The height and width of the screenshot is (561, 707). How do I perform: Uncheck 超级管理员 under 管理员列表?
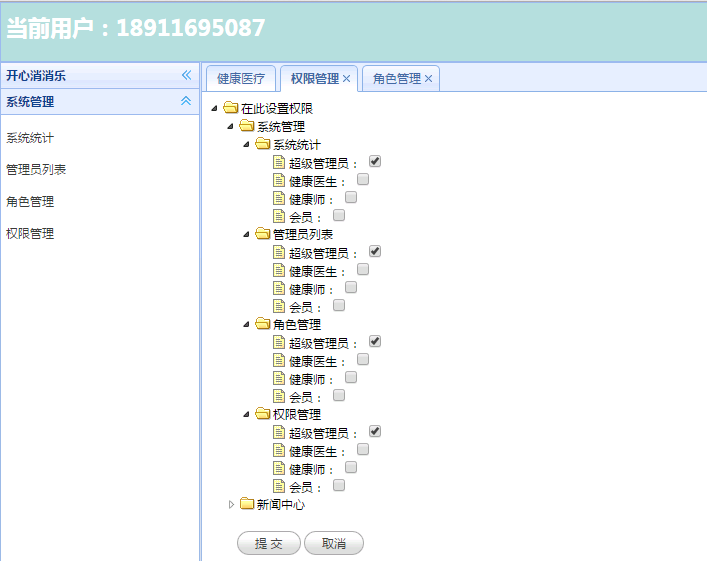tap(375, 251)
